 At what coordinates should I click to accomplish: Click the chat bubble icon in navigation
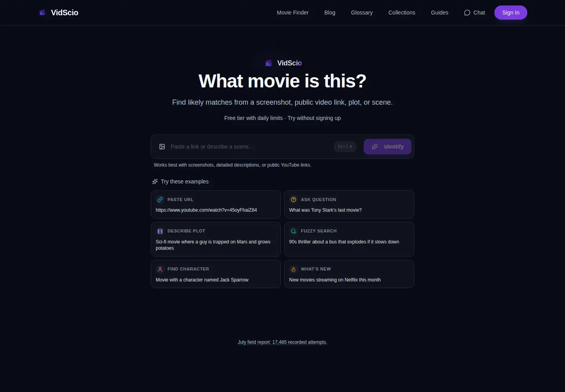click(x=467, y=13)
